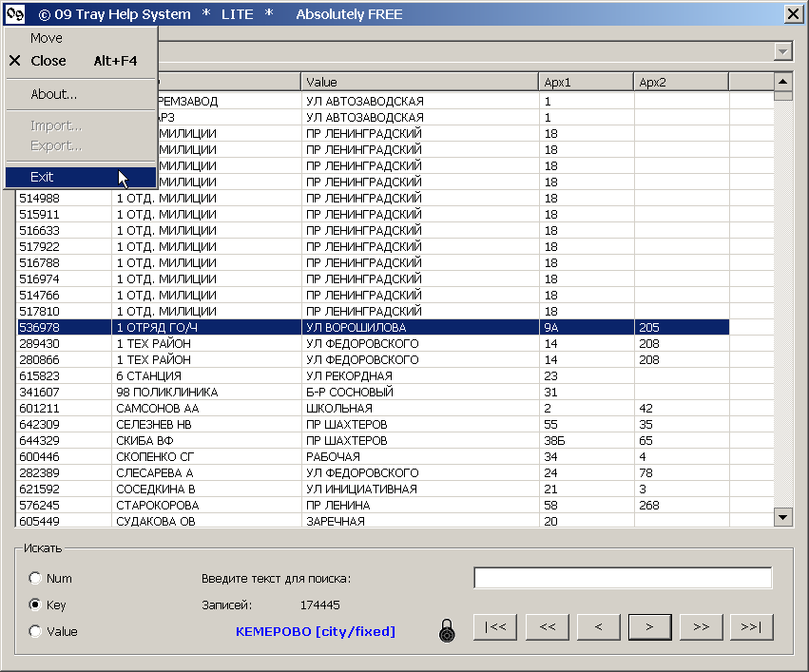Select the row 98 ПОЛИКЛИНИКА in table

(x=166, y=393)
